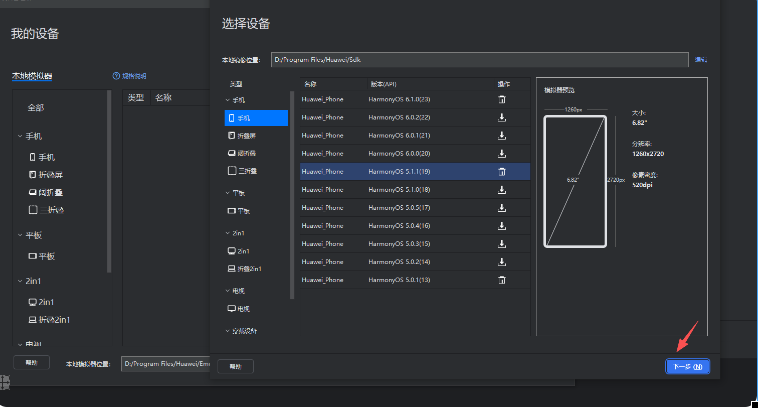Image resolution: width=758 pixels, height=408 pixels.
Task: Download the HarmonyOS 5.0.5(17) image
Action: click(502, 208)
